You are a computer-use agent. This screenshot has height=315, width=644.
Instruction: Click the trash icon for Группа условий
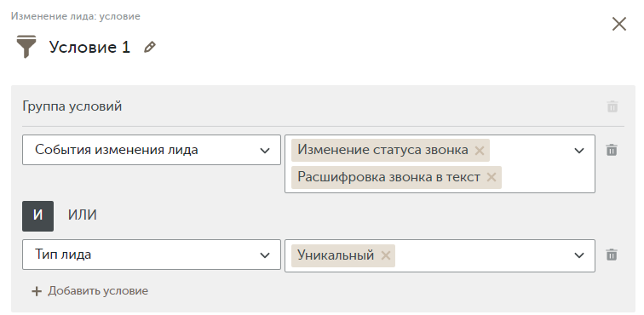tap(612, 106)
